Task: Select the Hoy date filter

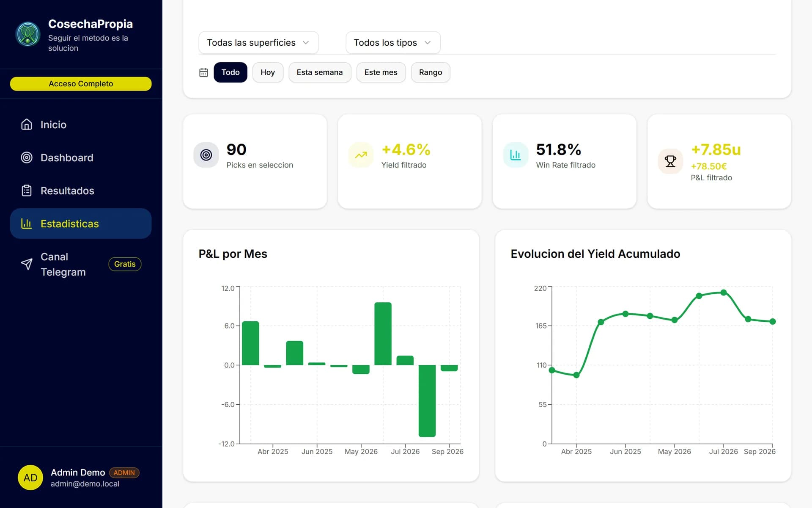Action: (268, 72)
